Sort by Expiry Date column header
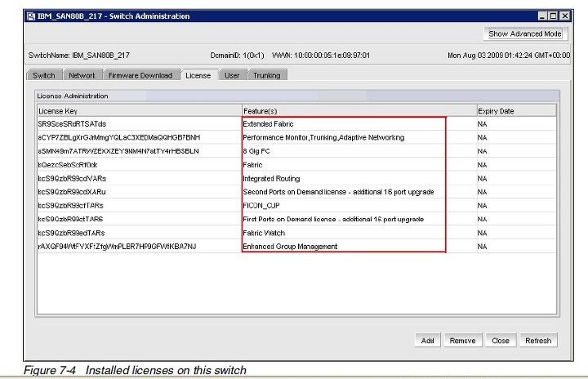Screen dimensions: 588x379 click(x=516, y=111)
